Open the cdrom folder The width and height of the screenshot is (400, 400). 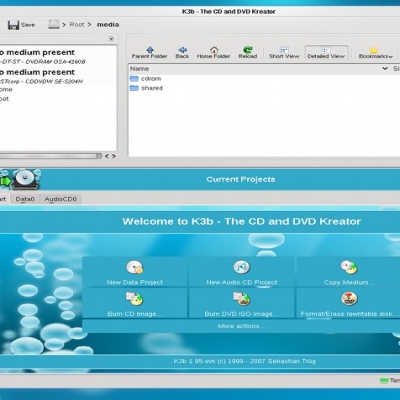tap(145, 79)
